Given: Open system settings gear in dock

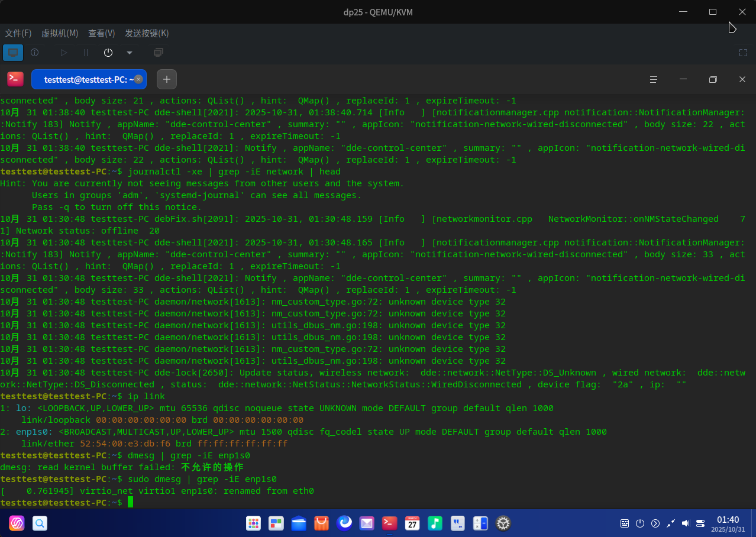Looking at the screenshot, I should pos(503,523).
